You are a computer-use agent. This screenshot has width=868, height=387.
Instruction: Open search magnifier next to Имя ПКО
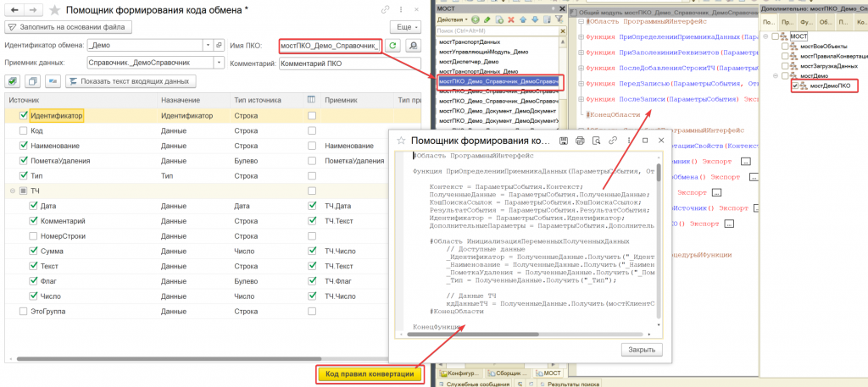tap(412, 46)
